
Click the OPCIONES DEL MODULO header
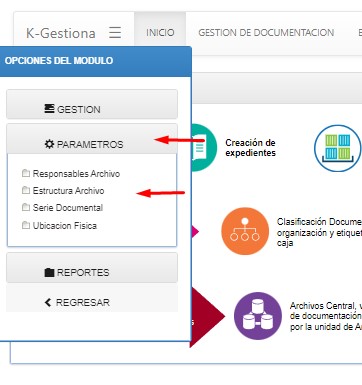[95, 61]
